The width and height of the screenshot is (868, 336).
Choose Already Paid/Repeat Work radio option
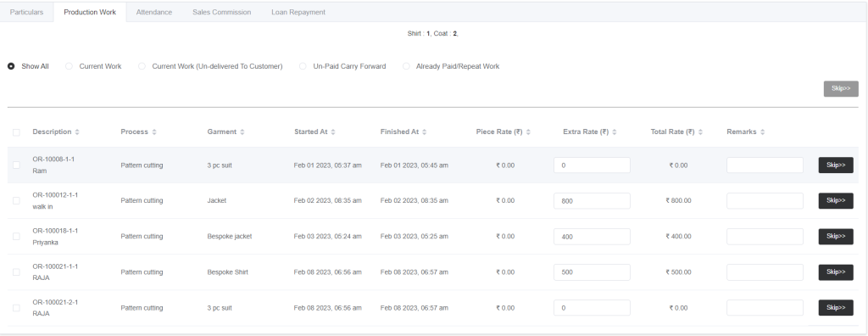click(406, 66)
